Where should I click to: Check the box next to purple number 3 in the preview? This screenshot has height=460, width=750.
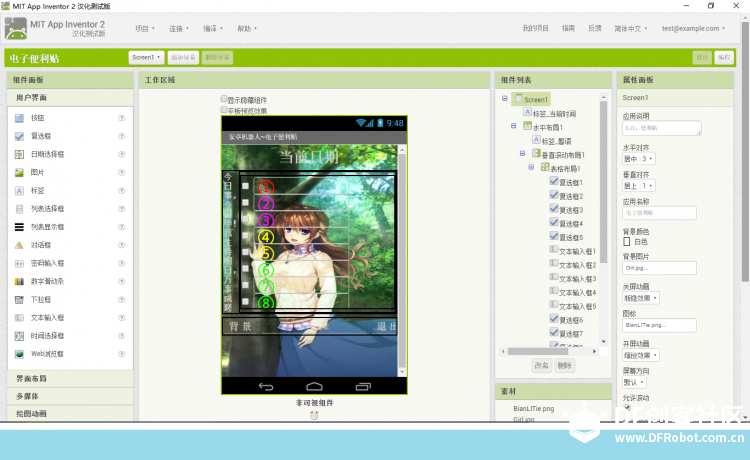click(x=245, y=219)
